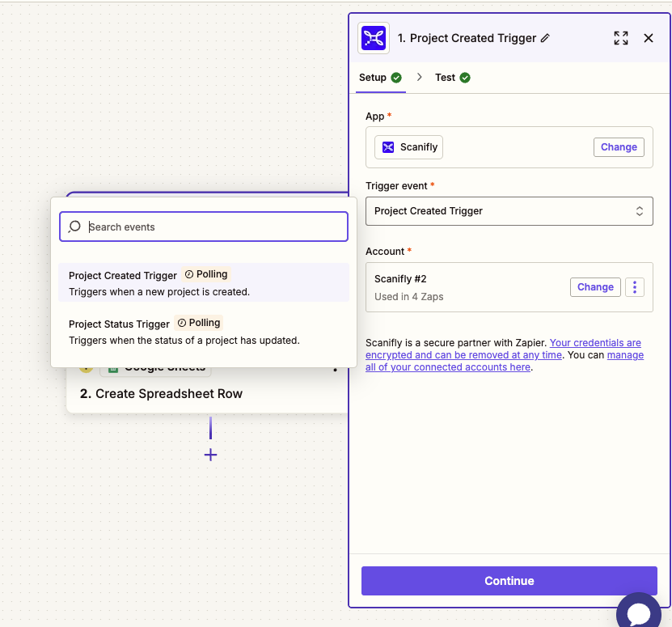Click the chevron between Setup and Test
Image resolution: width=672 pixels, height=627 pixels.
419,77
